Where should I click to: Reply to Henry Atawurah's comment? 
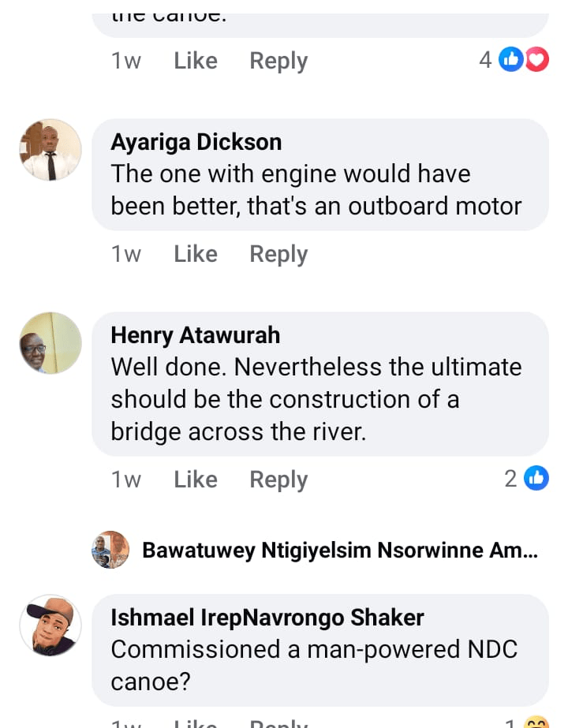coord(278,480)
